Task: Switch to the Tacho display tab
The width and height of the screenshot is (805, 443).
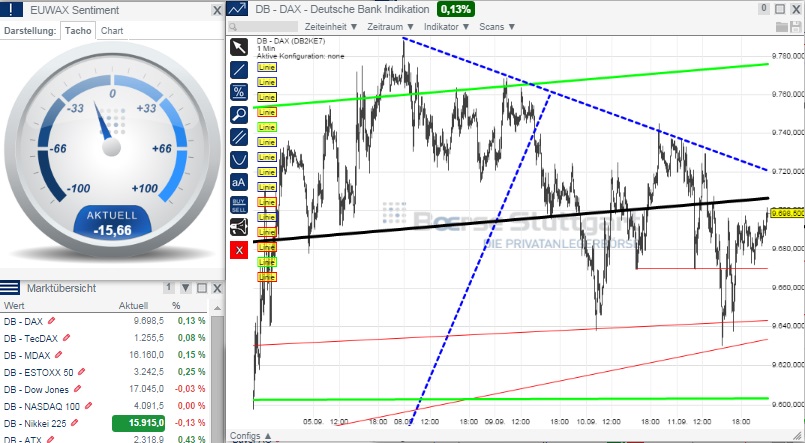Action: (x=78, y=30)
